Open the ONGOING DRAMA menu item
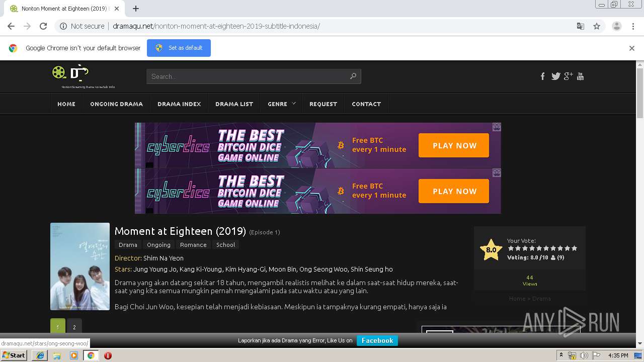Viewport: 644px width, 362px height. (116, 104)
